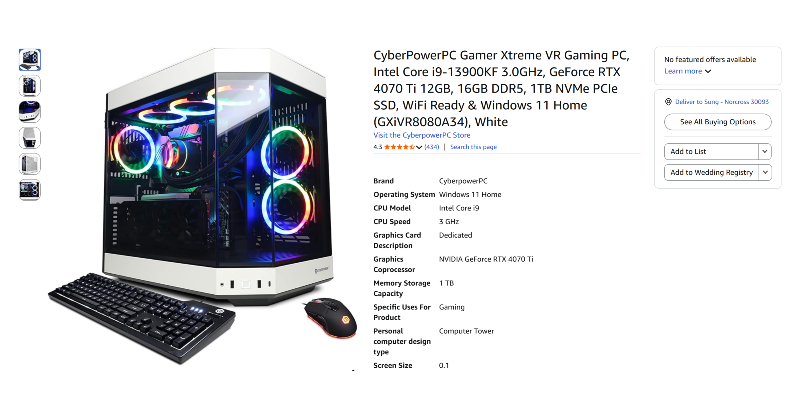Viewport: 800px width, 420px height.
Task: Select the third thumbnail showing the PC top
Action: point(30,112)
